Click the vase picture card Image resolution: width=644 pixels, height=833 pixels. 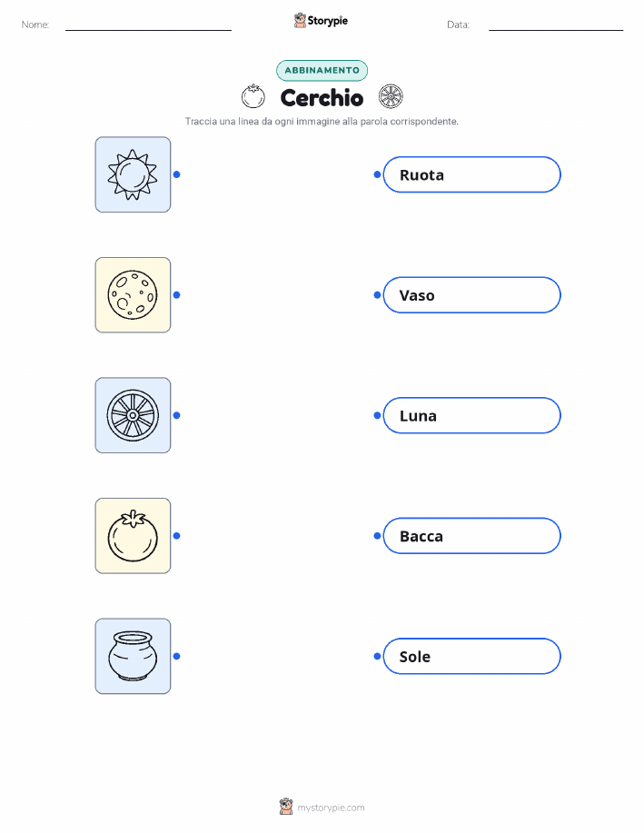pos(133,656)
